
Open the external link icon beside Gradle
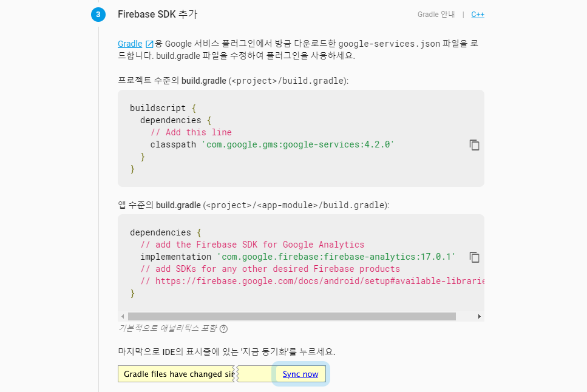149,44
